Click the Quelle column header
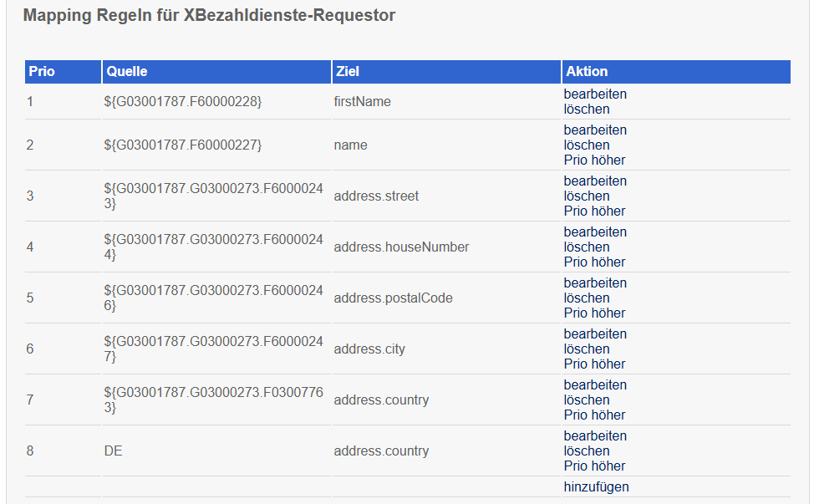Viewport: 814px width, 504px height. pos(127,72)
